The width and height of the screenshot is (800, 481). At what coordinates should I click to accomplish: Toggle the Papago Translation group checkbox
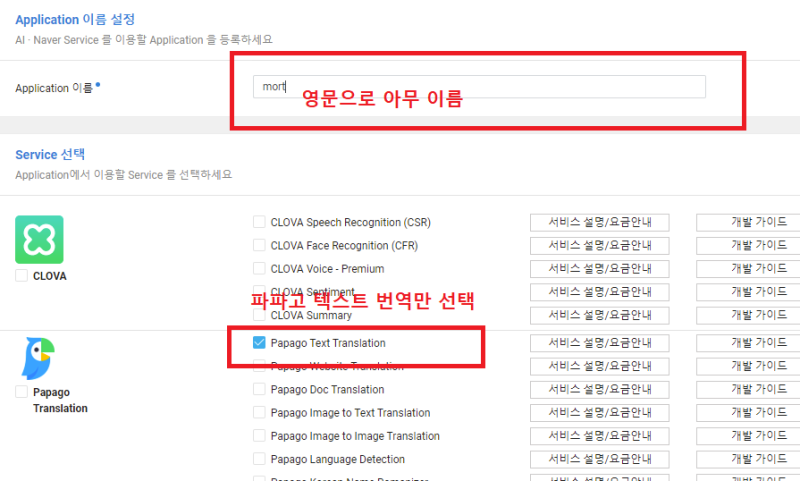(21, 392)
